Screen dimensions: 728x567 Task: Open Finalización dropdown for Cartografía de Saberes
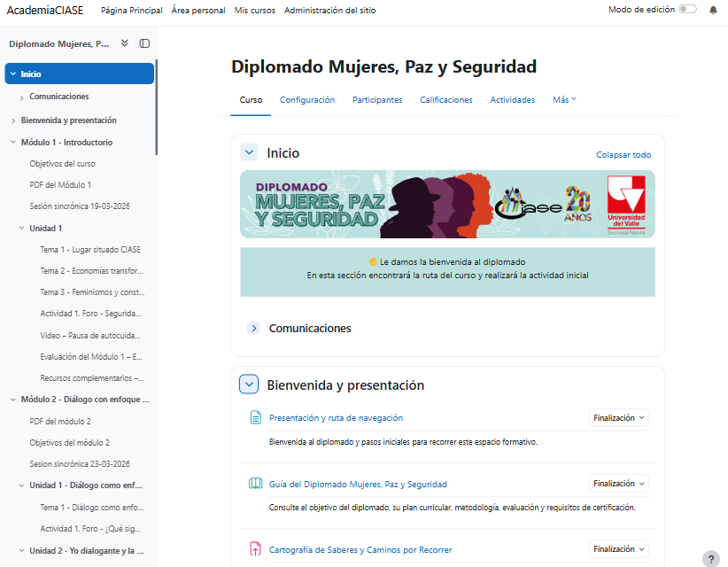pos(618,549)
